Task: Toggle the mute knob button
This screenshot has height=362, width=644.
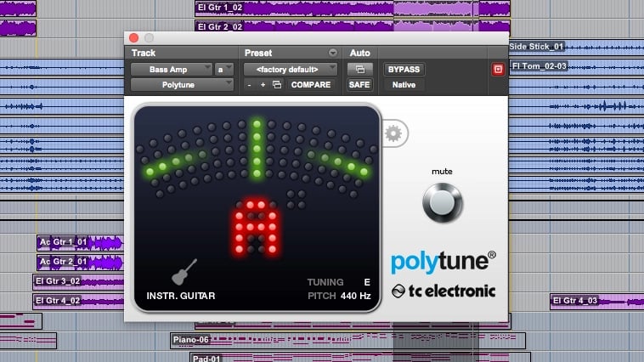Action: (443, 203)
